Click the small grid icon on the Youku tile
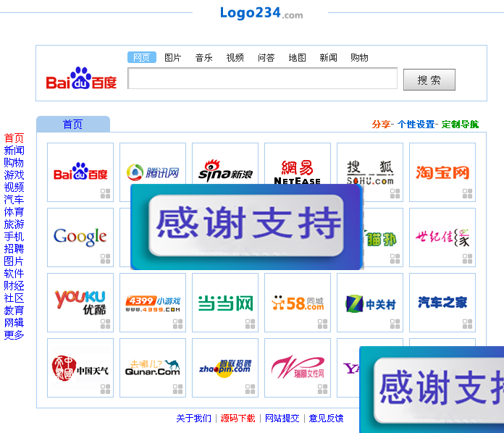Viewport: 504px width, 433px height. [105, 324]
